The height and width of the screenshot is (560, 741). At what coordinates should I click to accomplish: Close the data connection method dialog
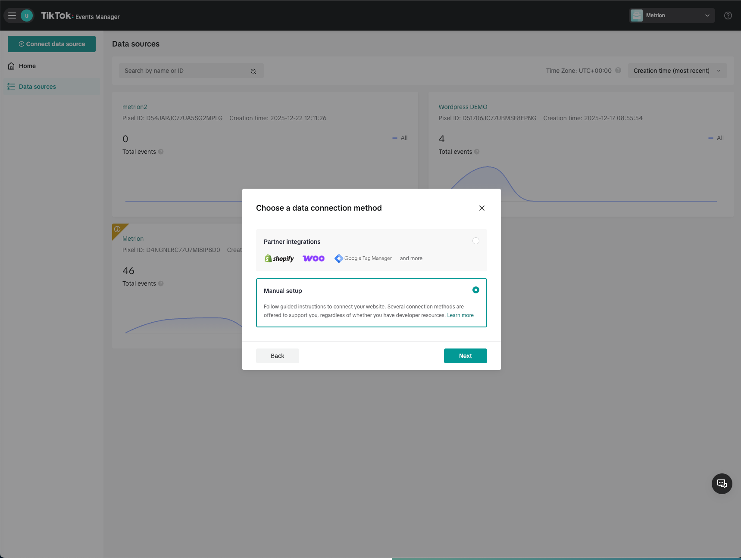[x=482, y=208]
